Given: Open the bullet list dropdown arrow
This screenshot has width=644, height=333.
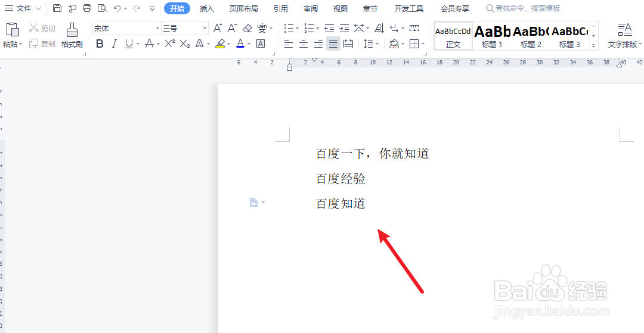Looking at the screenshot, I should pyautogui.click(x=296, y=29).
